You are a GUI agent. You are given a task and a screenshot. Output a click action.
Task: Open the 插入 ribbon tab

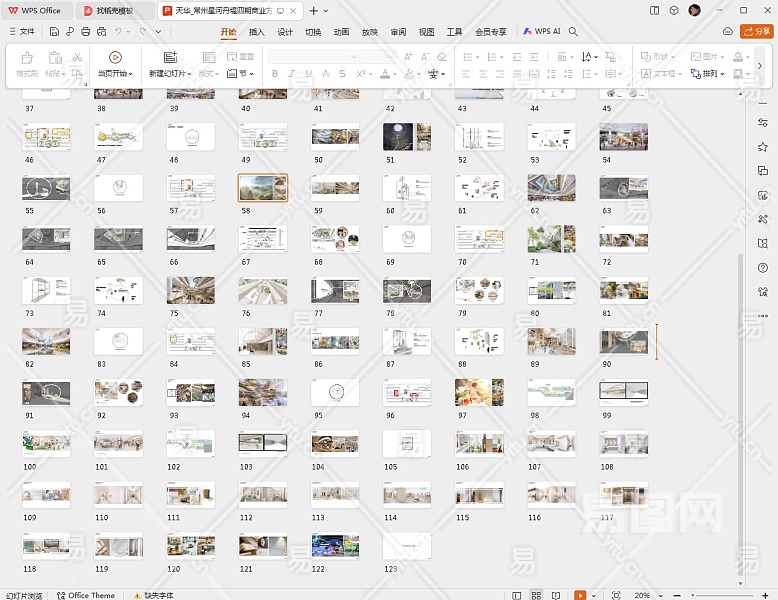257,32
